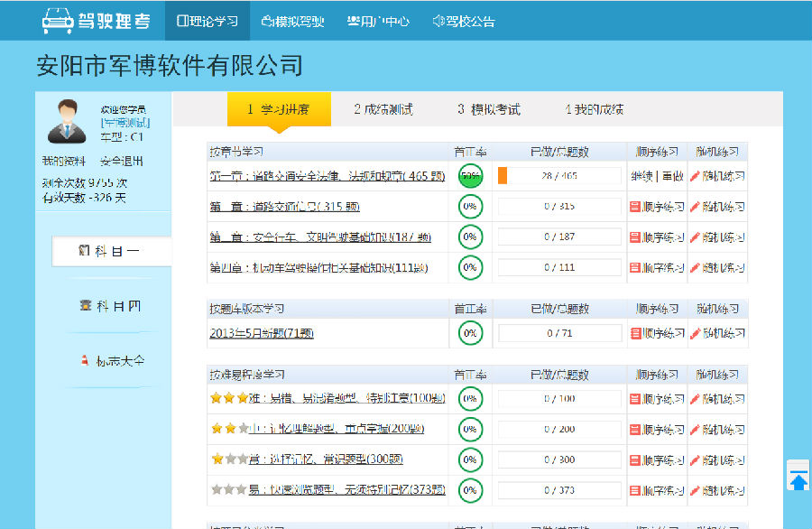Start 顺序练习 for the 315-question chapter

point(657,207)
